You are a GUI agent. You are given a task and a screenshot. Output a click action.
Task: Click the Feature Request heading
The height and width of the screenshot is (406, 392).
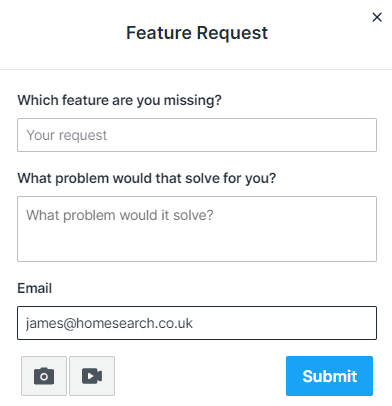tap(197, 33)
